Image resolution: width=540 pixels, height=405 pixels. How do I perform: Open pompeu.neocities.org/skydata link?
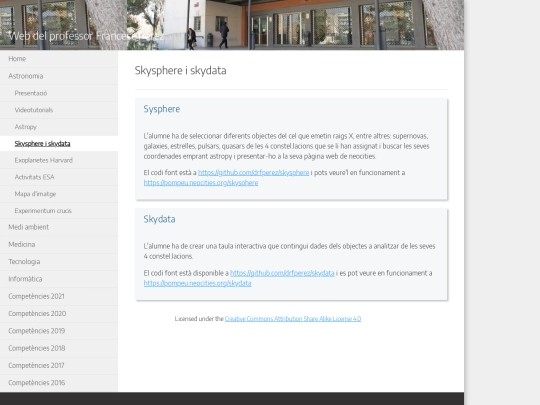tap(197, 283)
